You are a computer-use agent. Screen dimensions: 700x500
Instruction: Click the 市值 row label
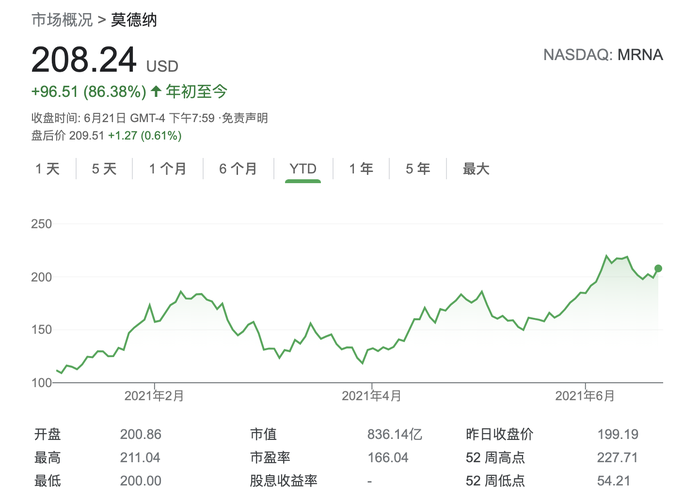263,434
